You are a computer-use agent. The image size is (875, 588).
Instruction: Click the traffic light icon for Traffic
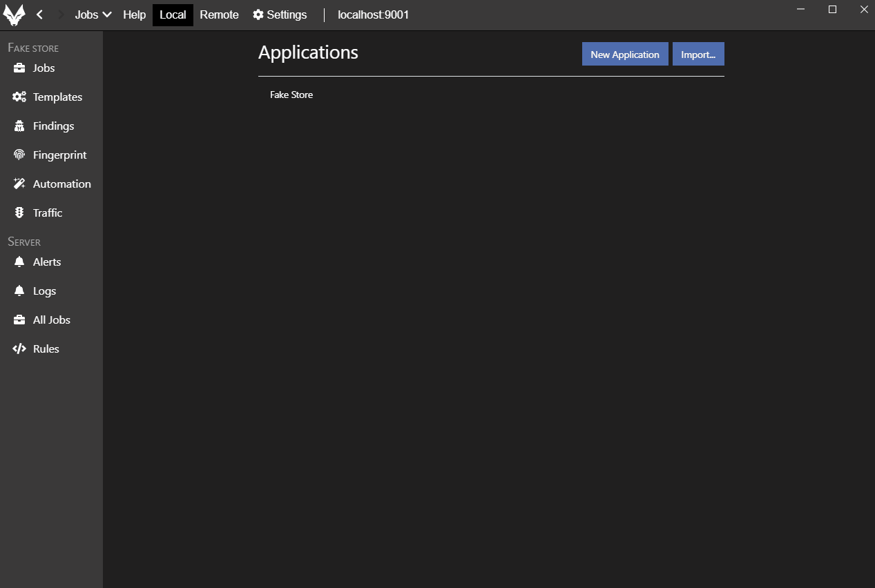click(19, 213)
